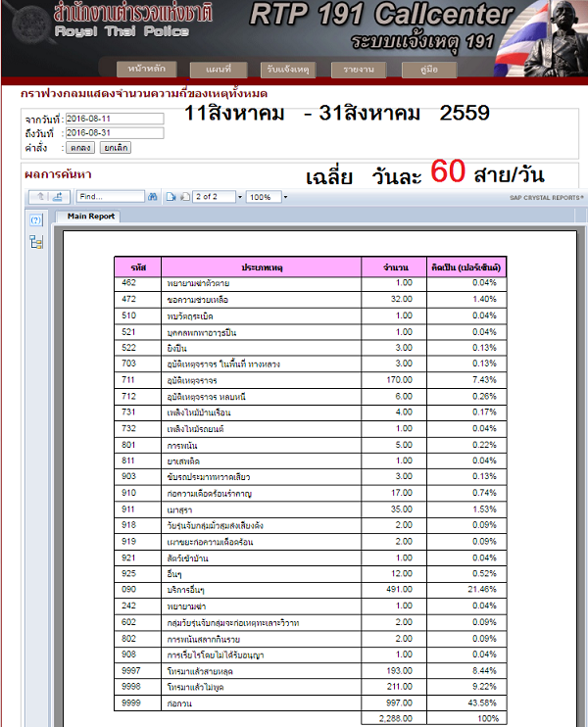
Task: Switch to the Main Report tab
Action: coord(91,217)
